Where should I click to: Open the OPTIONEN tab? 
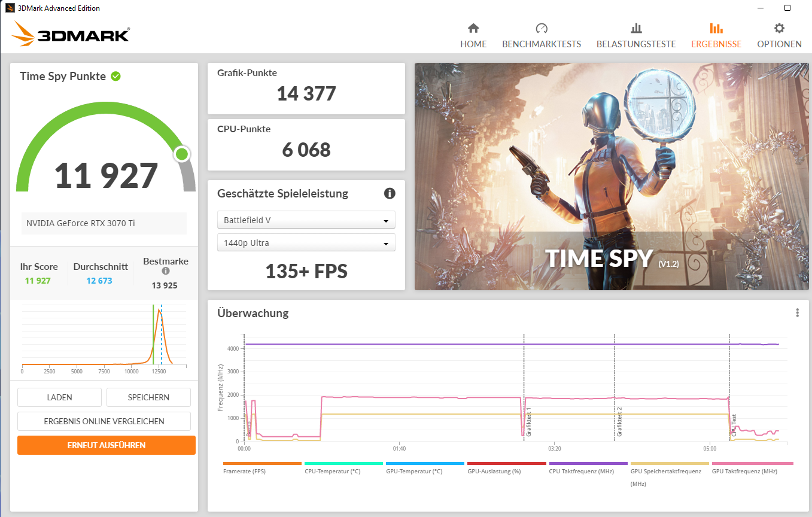coord(779,36)
